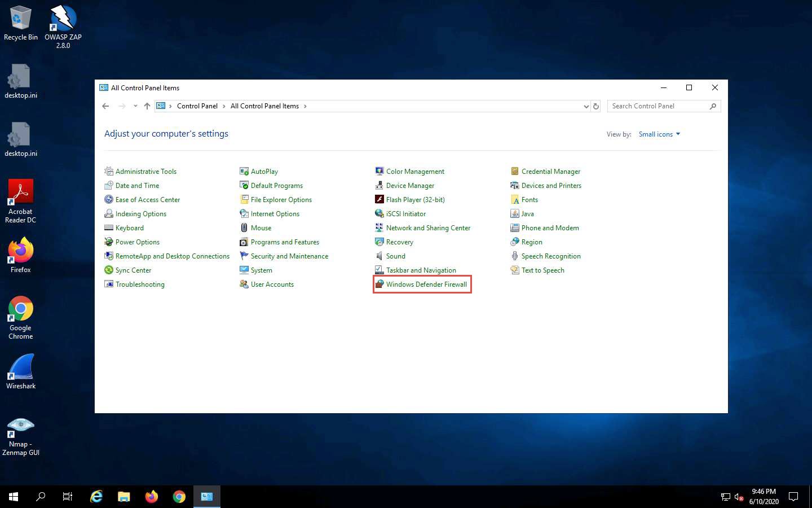Open the Recovery link
Viewport: 812px width, 508px height.
[400, 242]
